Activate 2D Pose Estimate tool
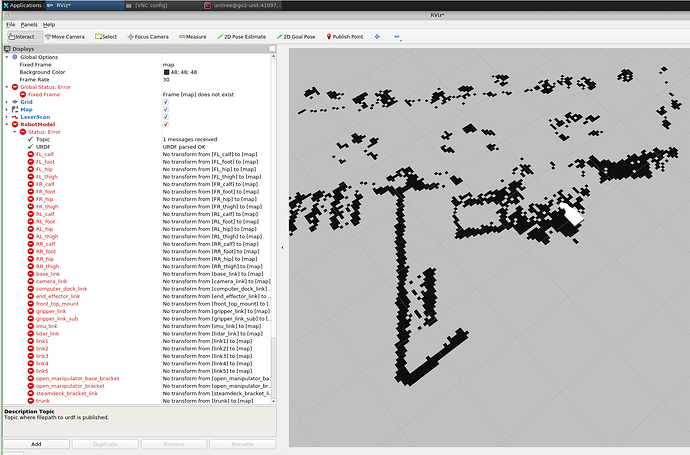 (242, 36)
